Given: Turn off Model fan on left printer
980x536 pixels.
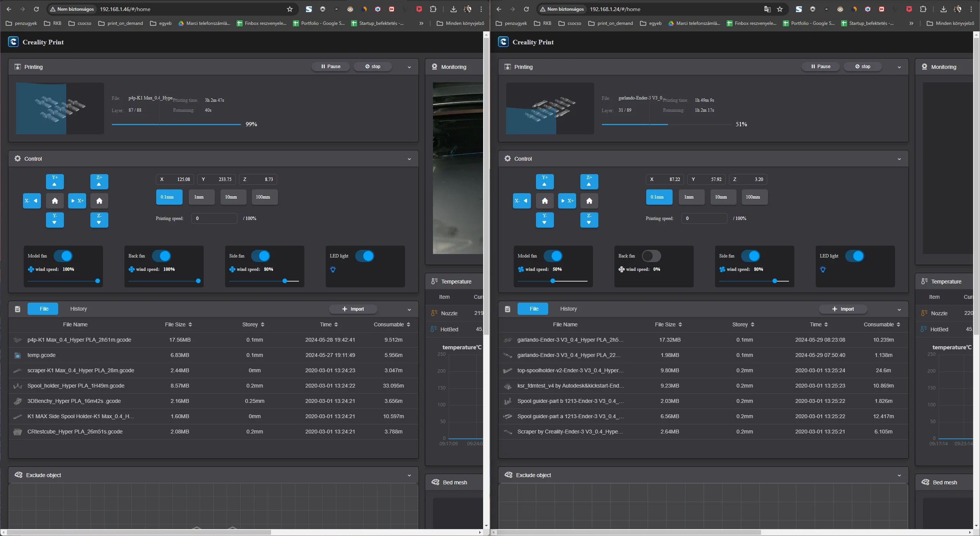Looking at the screenshot, I should coord(63,256).
